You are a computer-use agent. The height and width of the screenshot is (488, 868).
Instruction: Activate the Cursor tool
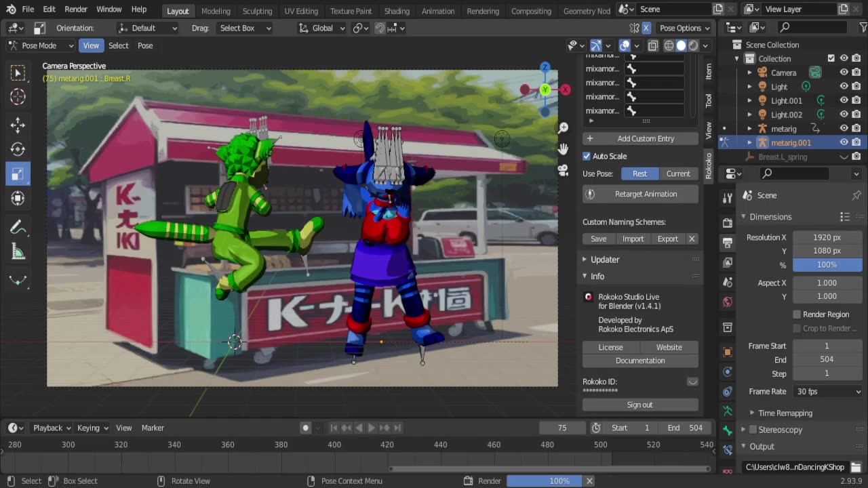point(18,97)
